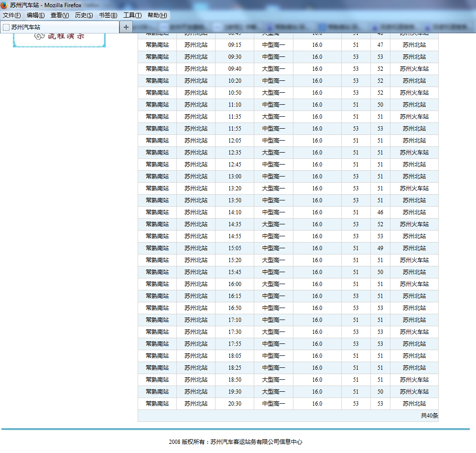Click departure time 16:50

click(x=235, y=308)
